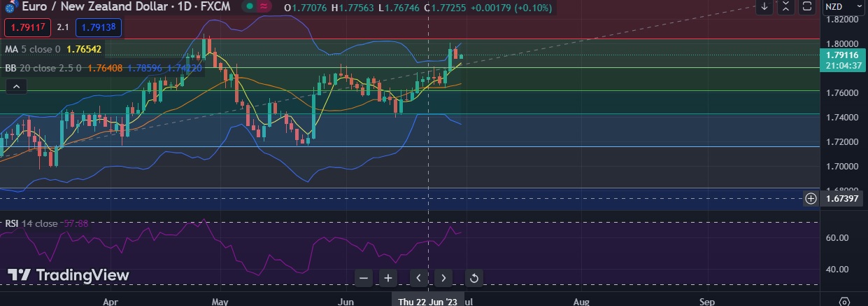868x306 pixels.
Task: Click the 1.76000 price axis label
Action: click(x=841, y=93)
